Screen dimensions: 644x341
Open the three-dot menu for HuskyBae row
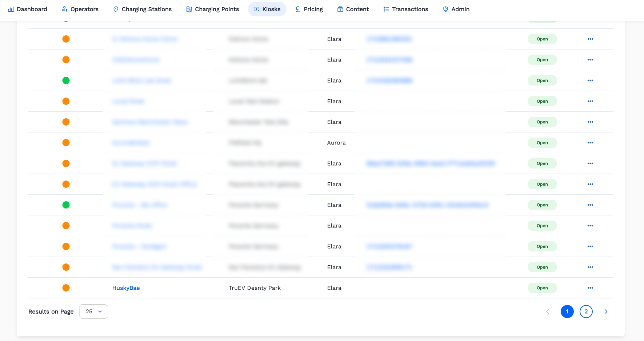590,288
